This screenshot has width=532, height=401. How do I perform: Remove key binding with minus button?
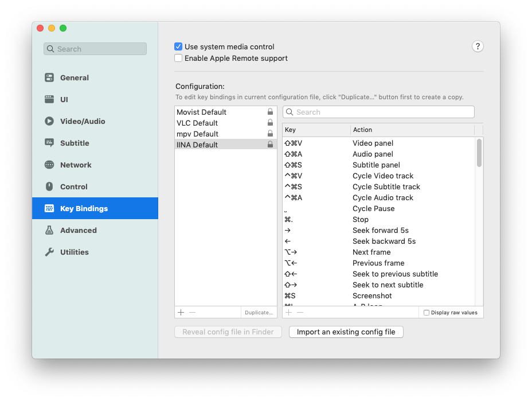click(x=300, y=313)
